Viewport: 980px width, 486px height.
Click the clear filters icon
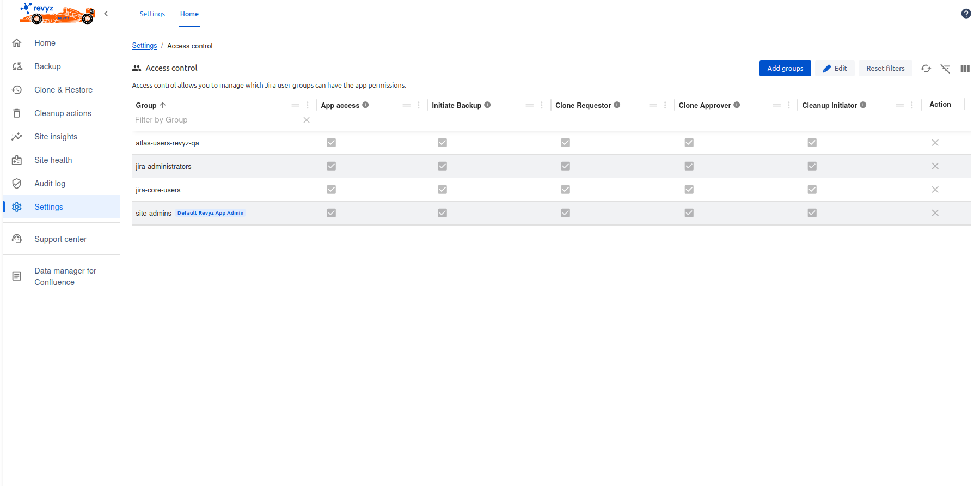click(x=945, y=69)
